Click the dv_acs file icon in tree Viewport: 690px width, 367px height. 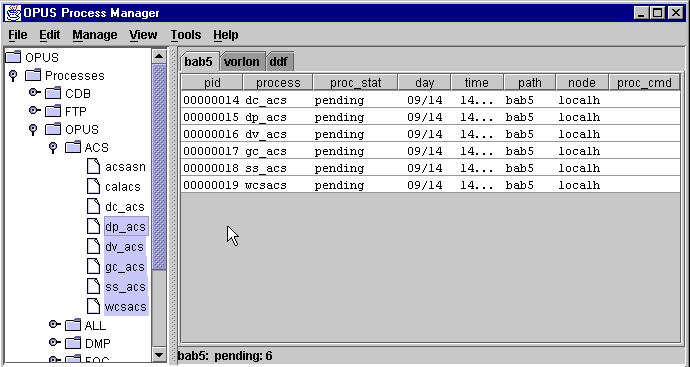pos(93,246)
